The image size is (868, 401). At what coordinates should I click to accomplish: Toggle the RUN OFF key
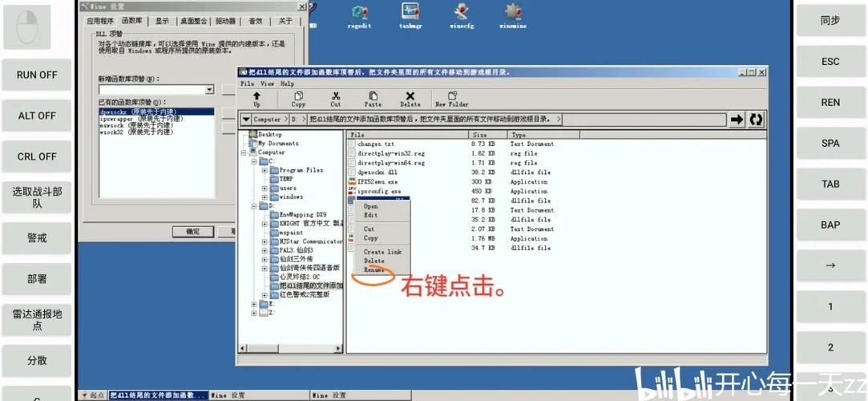click(x=37, y=75)
